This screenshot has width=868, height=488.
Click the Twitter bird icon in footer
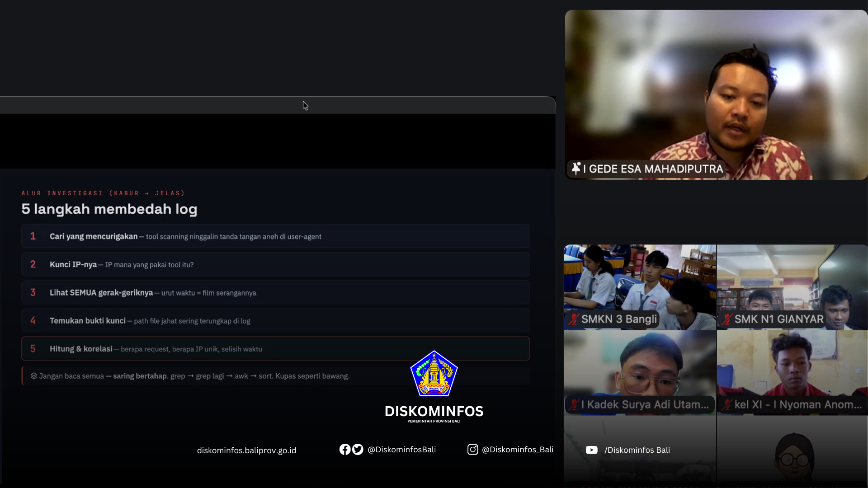[x=358, y=449]
